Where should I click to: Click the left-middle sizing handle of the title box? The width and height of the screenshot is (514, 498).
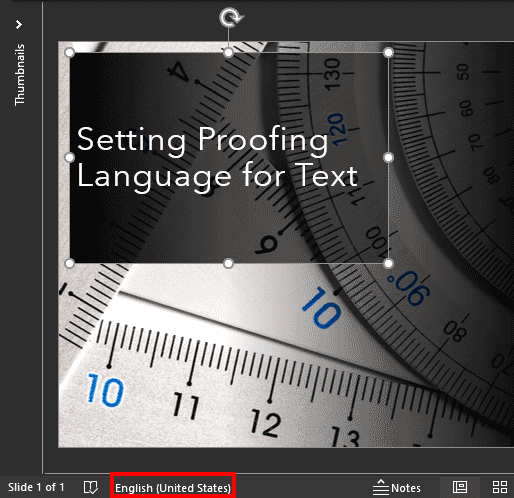(69, 158)
